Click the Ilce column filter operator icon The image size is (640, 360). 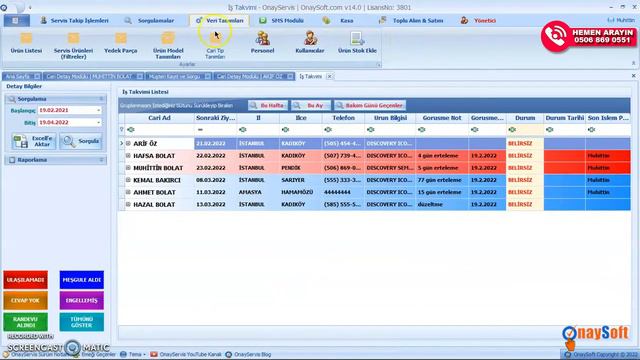pyautogui.click(x=285, y=129)
